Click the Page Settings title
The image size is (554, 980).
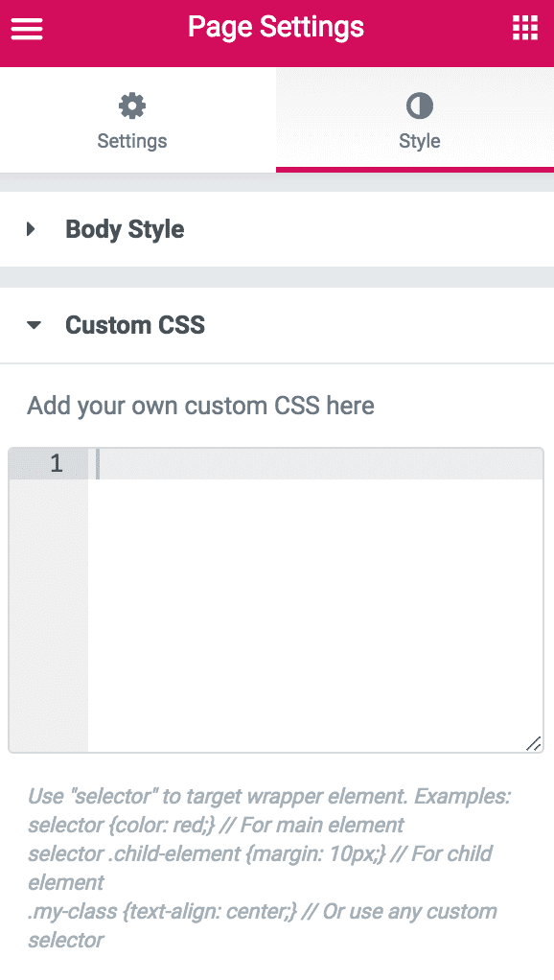click(277, 27)
